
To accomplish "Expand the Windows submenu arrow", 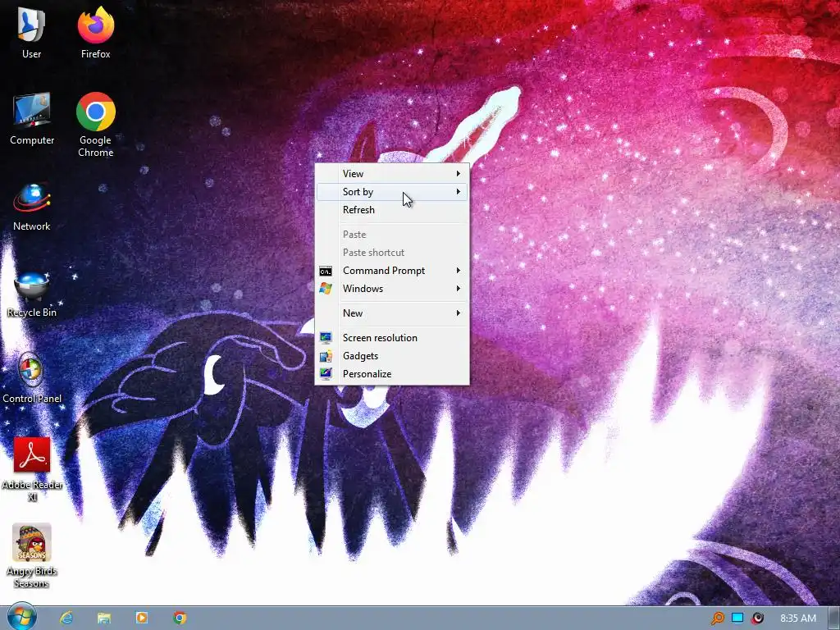I will tap(458, 289).
